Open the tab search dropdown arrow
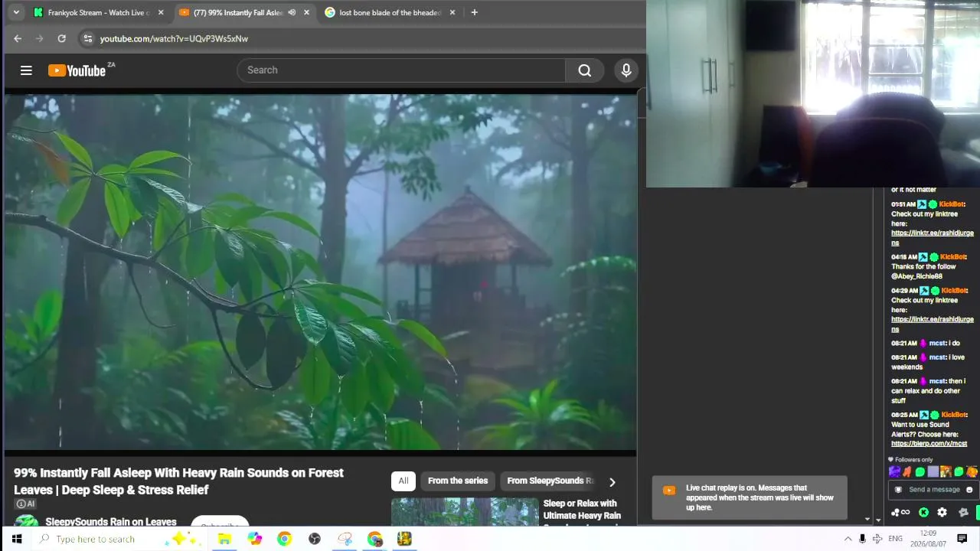Screen dimensions: 980x551 [16, 12]
